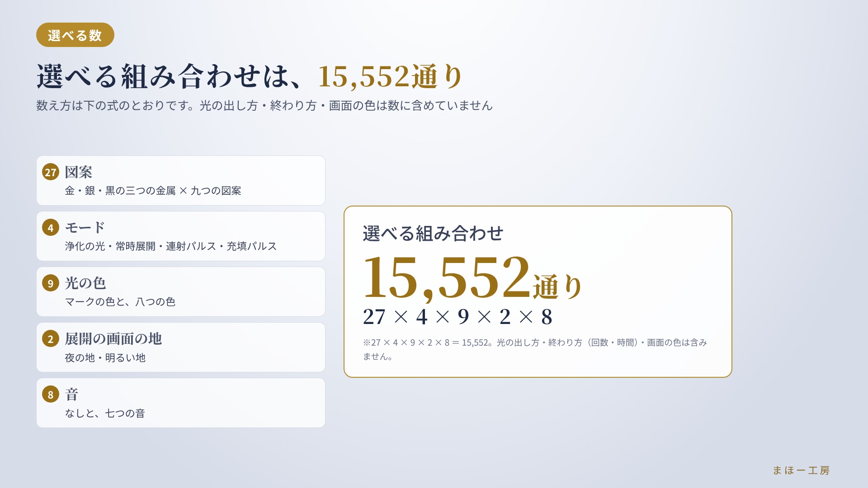Click the main heading 選べる組み合わせは、15,552通り

click(250, 76)
